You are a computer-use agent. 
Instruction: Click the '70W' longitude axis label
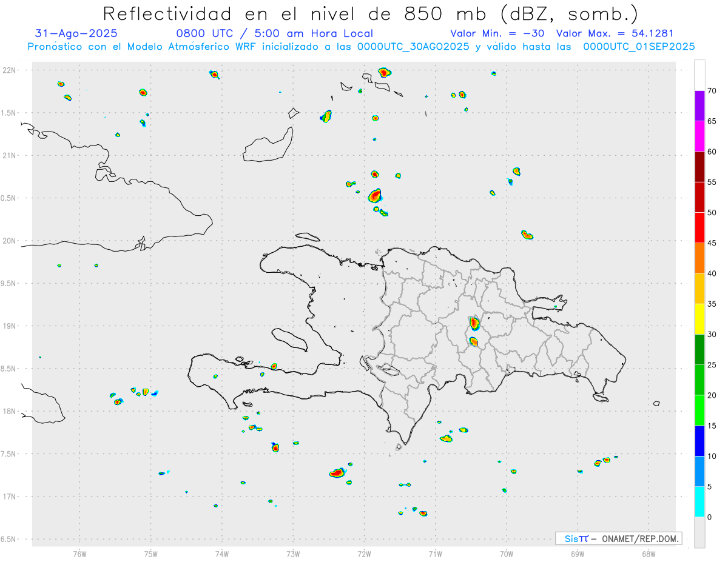(507, 554)
